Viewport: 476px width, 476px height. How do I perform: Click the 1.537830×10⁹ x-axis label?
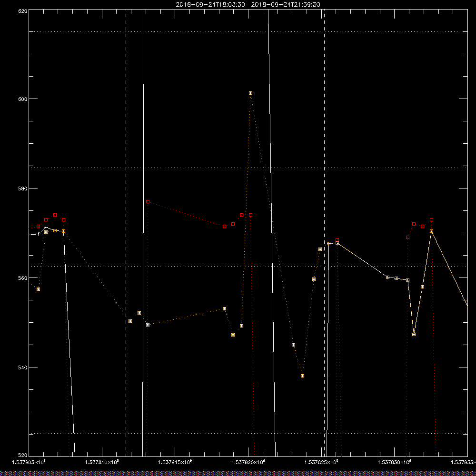point(394,462)
